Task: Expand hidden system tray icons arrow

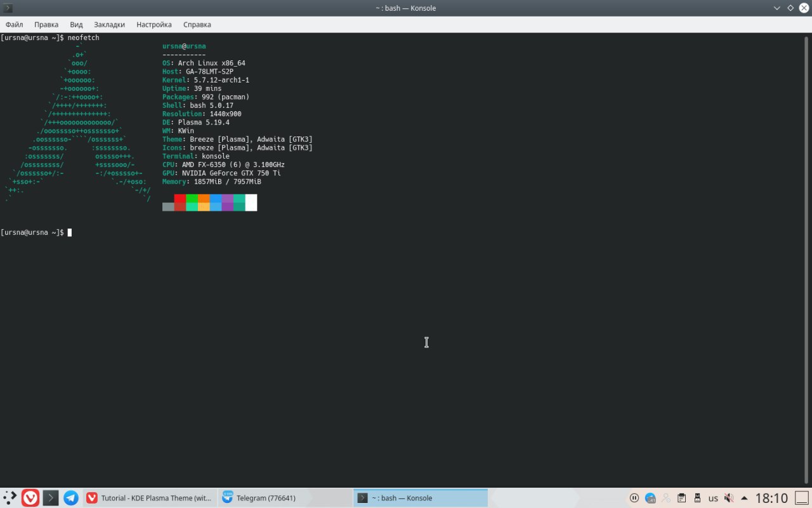Action: pos(744,498)
